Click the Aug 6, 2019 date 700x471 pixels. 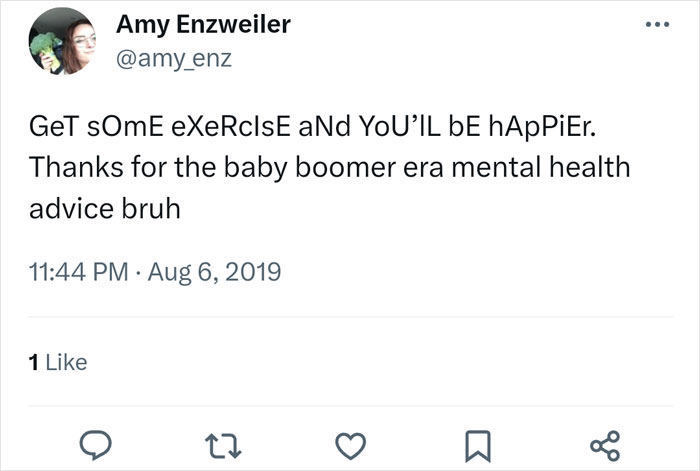pyautogui.click(x=214, y=272)
